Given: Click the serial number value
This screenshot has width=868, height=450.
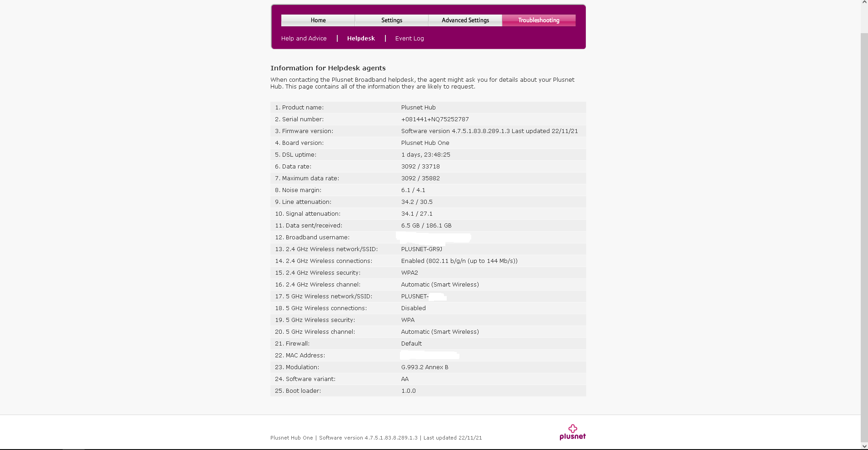Looking at the screenshot, I should pyautogui.click(x=435, y=119).
